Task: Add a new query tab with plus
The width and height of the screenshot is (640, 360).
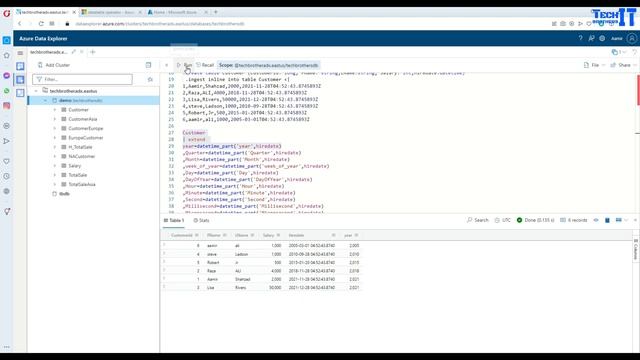Action: (x=93, y=52)
